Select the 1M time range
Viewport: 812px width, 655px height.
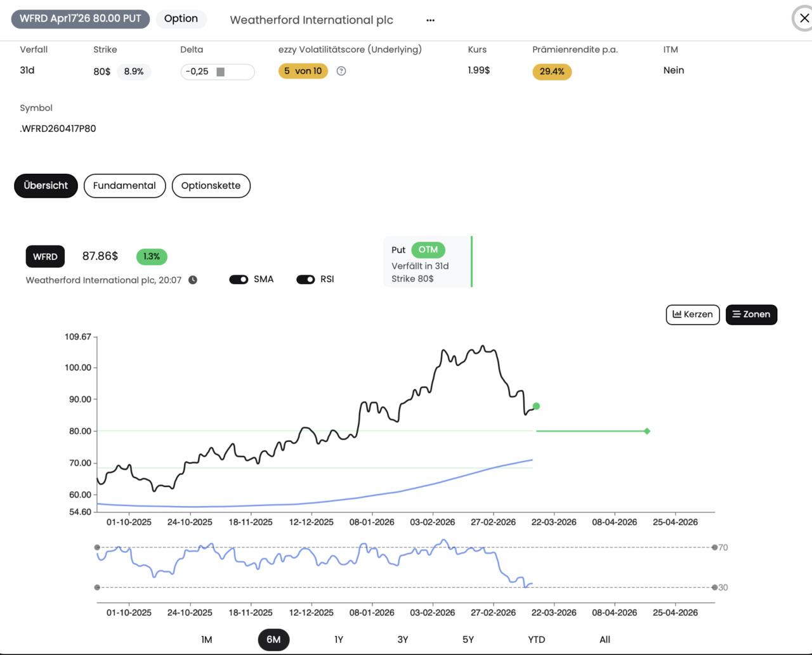pos(206,640)
